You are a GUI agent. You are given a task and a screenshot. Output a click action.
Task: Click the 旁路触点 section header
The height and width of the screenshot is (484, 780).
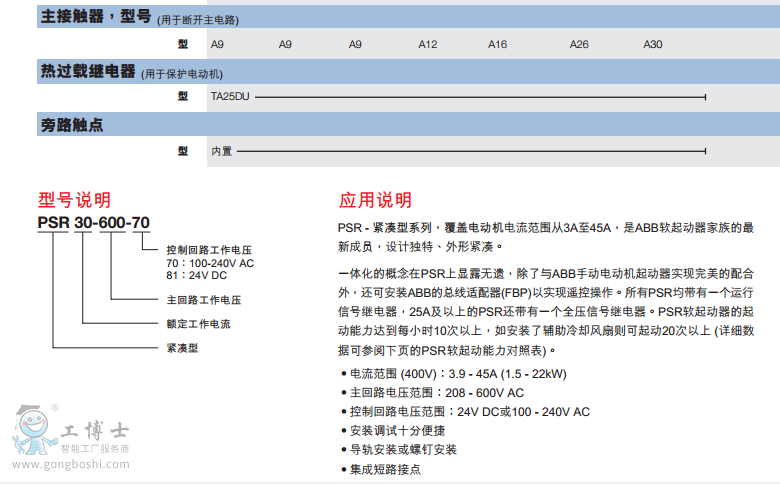point(71,126)
